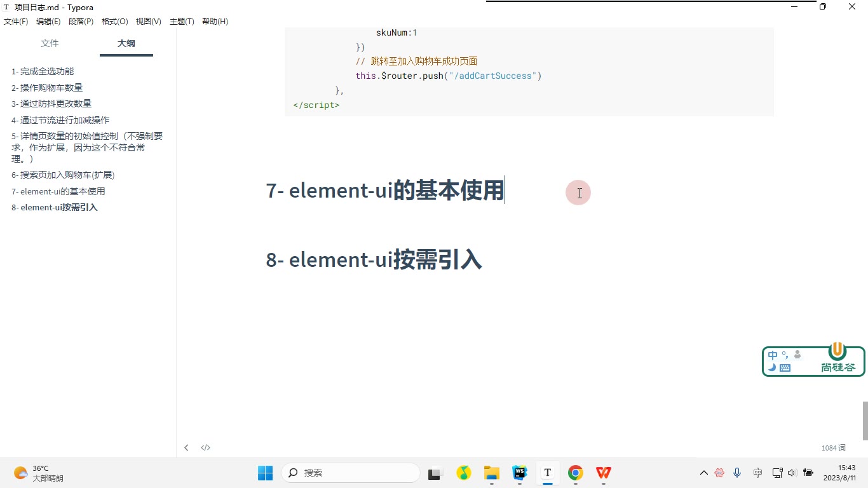
Task: Open File Explorer from the taskbar
Action: point(492,473)
